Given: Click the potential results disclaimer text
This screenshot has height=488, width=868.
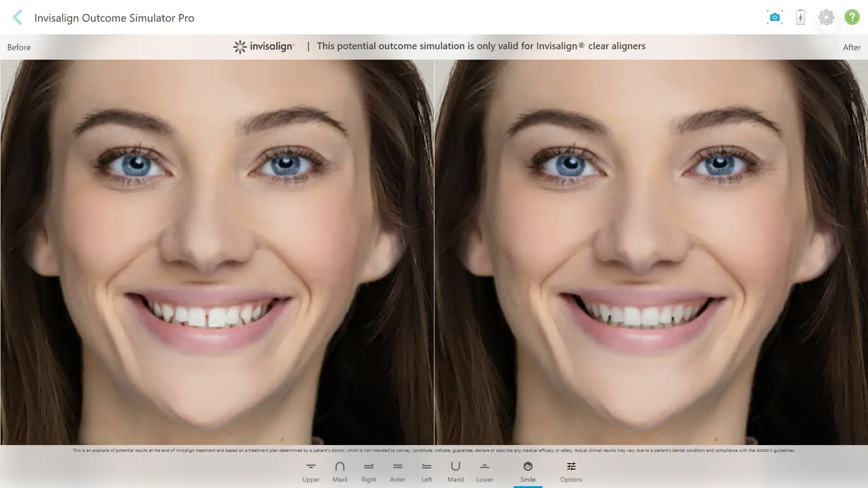Looking at the screenshot, I should coord(434,450).
